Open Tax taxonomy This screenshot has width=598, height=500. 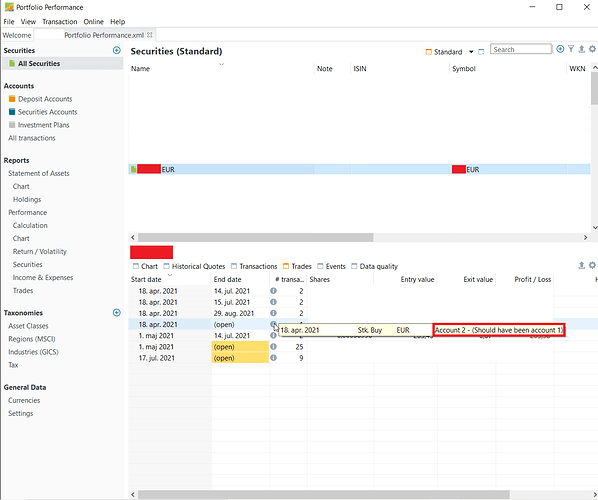(13, 365)
